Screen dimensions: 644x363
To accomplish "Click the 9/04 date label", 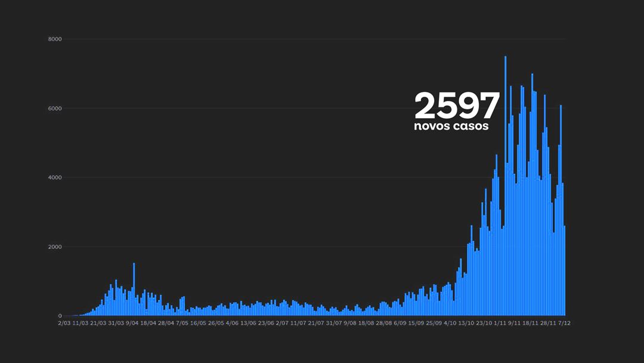I will (132, 323).
